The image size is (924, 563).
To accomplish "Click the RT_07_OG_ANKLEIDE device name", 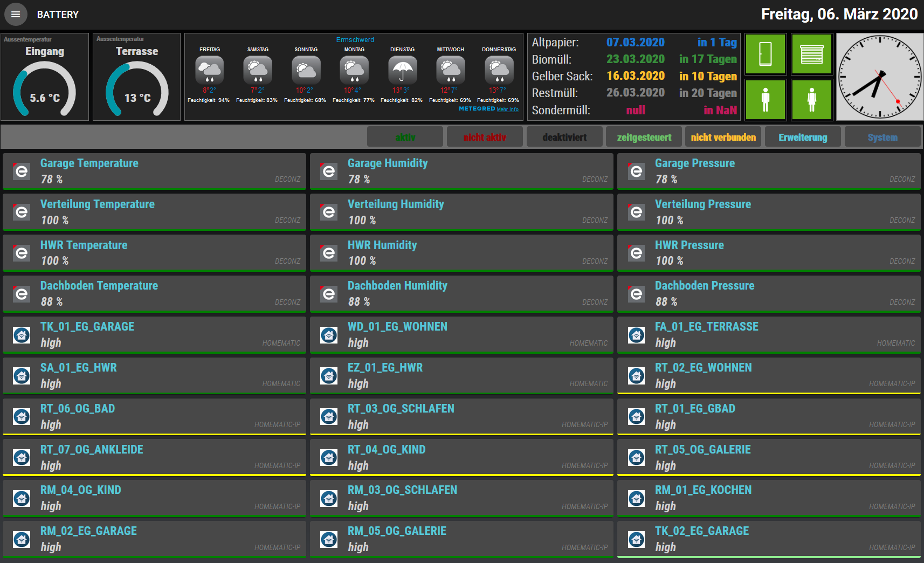I will (92, 449).
